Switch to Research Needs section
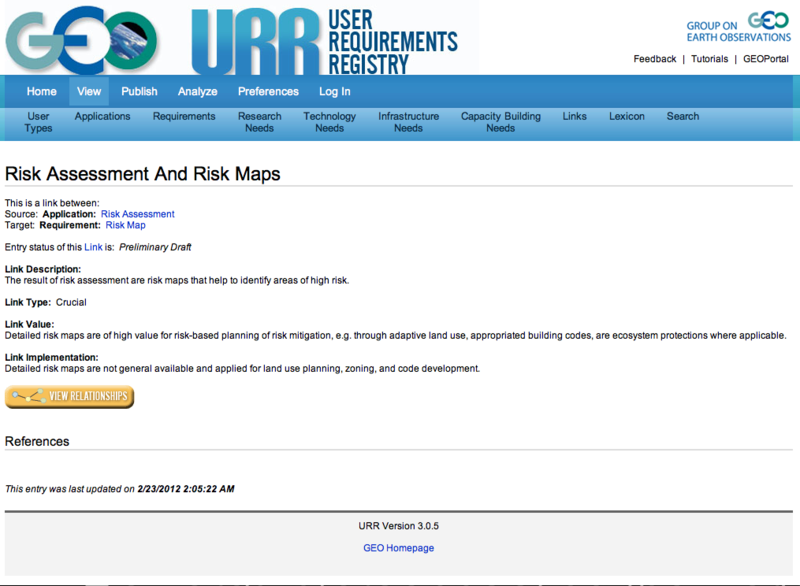The width and height of the screenshot is (800, 586). [259, 122]
